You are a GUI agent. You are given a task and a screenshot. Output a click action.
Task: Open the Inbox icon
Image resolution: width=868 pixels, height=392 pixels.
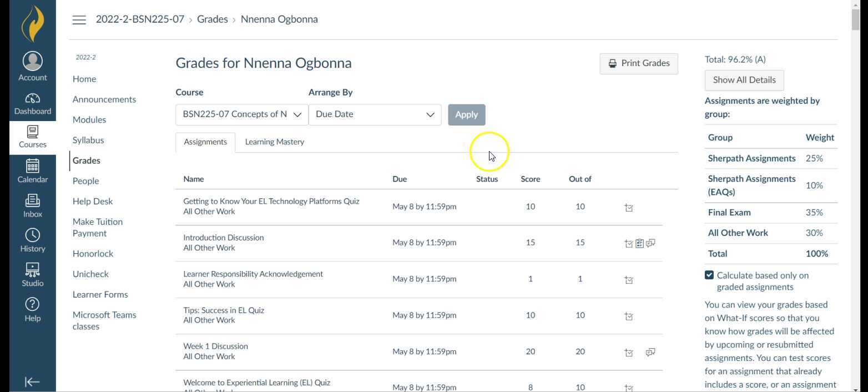tap(32, 205)
